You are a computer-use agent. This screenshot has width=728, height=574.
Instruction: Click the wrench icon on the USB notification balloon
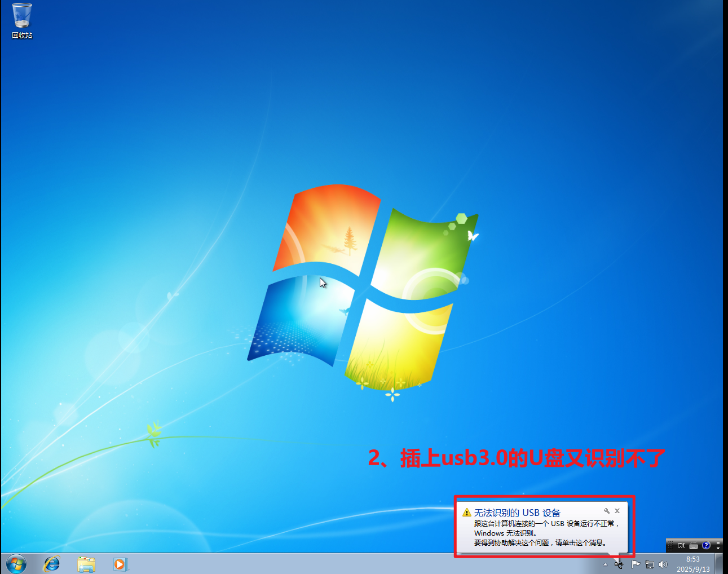607,511
